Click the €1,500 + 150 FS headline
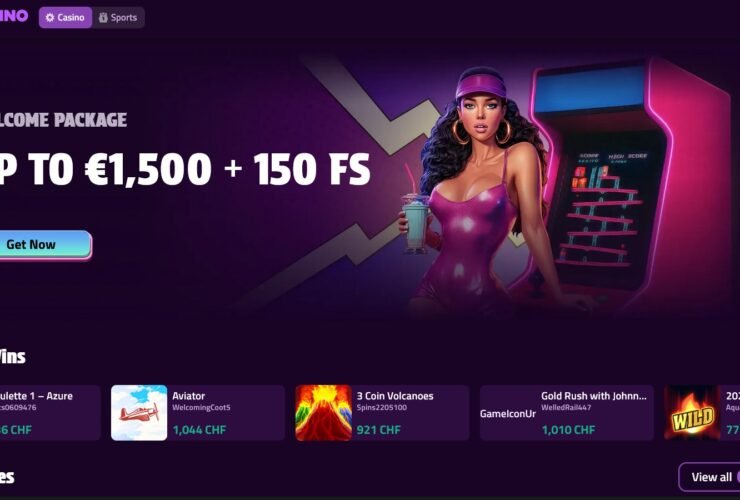This screenshot has height=500, width=740. click(x=185, y=169)
